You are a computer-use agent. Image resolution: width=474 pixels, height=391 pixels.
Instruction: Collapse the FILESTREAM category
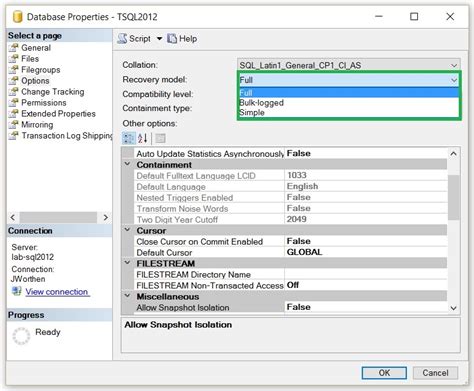(127, 263)
